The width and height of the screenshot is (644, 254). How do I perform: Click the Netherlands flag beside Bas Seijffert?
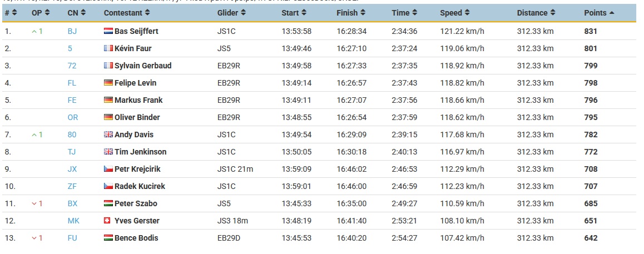(108, 31)
